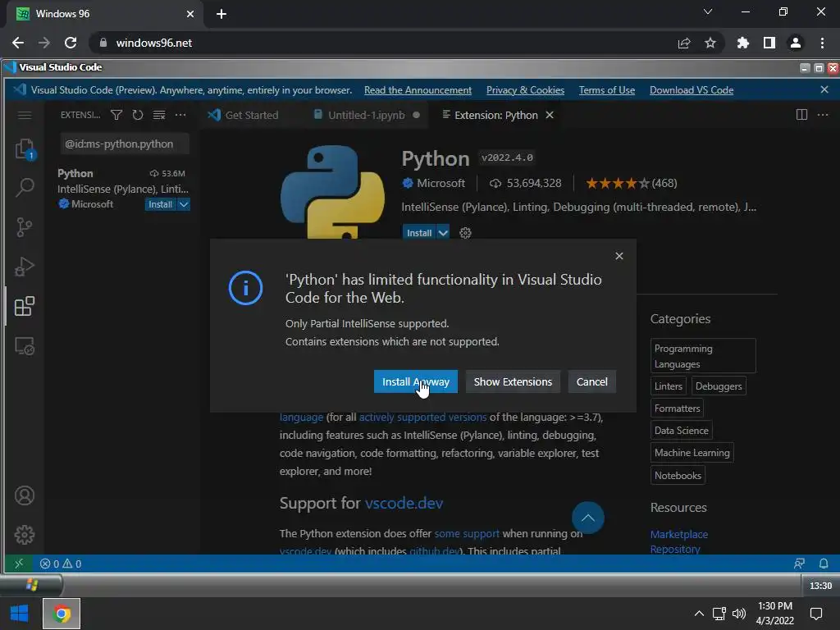
Task: Switch to the Untitled-1.ipynb tab
Action: [367, 115]
